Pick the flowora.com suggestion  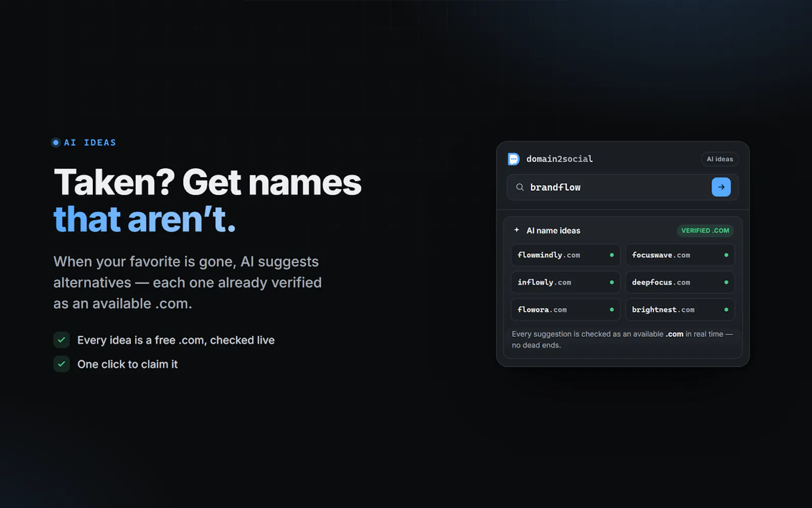(x=565, y=309)
